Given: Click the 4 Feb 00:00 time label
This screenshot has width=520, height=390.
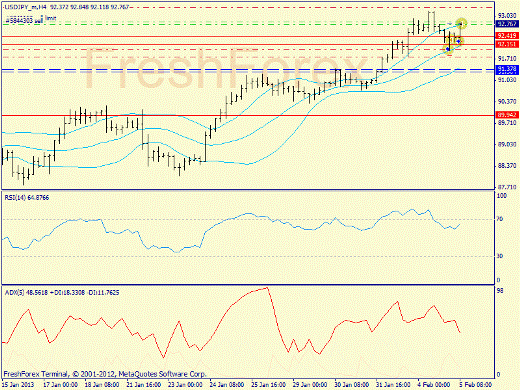Looking at the screenshot, I should pos(434,385).
